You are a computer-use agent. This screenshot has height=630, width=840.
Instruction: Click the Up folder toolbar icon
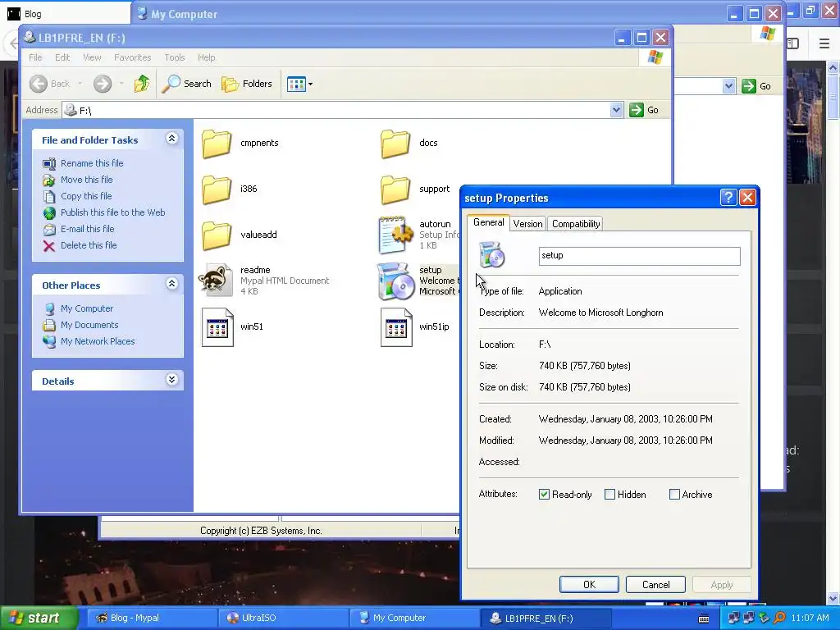(142, 84)
